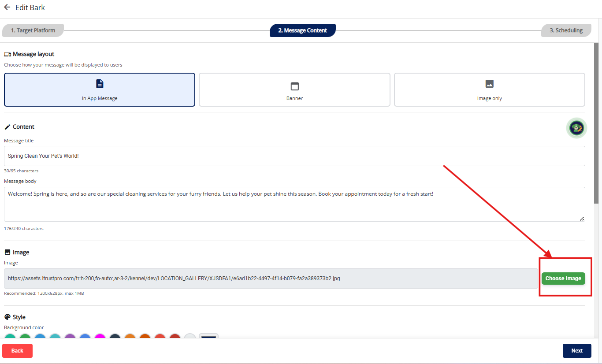Choose the purple background color swatch
Screen dimensions: 602x364
(70, 338)
